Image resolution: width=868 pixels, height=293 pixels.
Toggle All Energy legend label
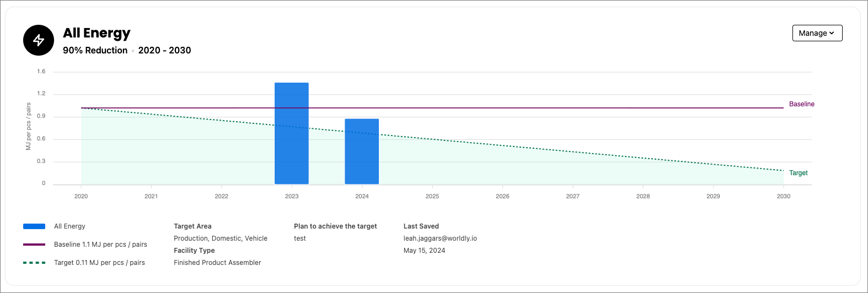(x=69, y=226)
